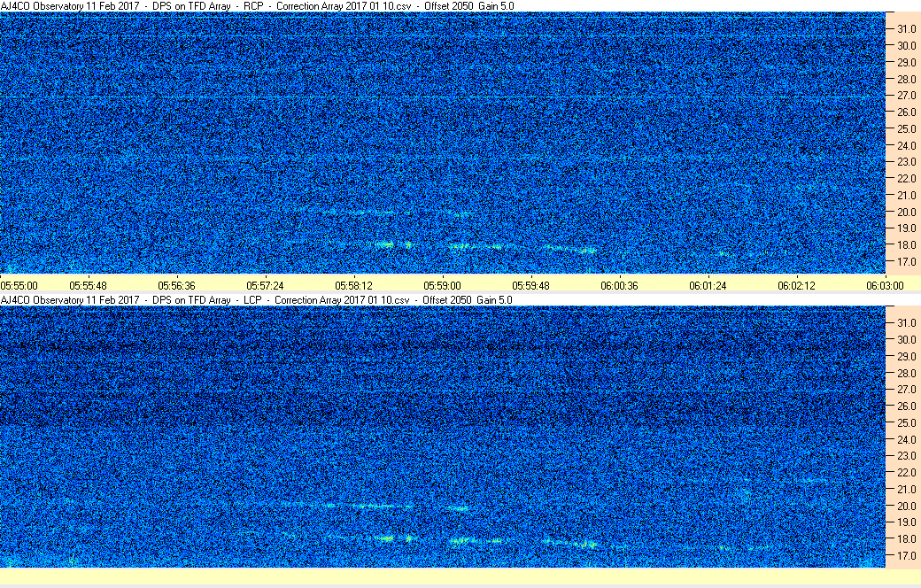
Task: Select 22.0 frequency label on LCP panel
Action: click(x=906, y=472)
